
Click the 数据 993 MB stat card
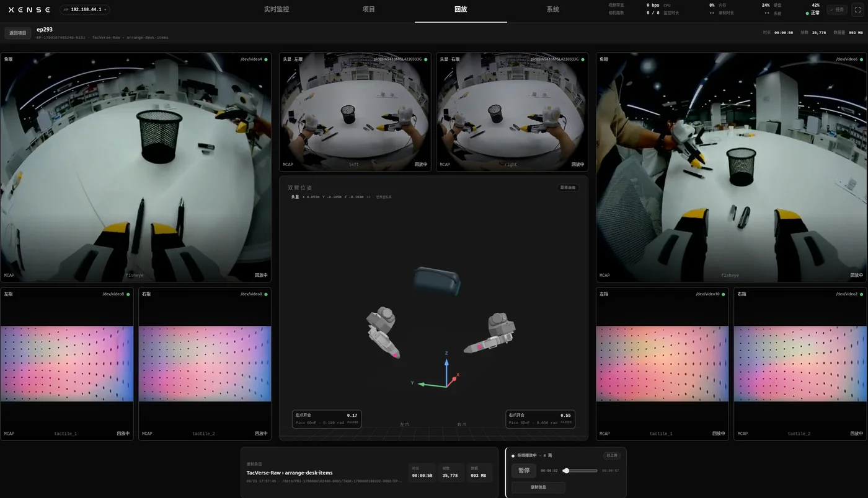click(480, 473)
